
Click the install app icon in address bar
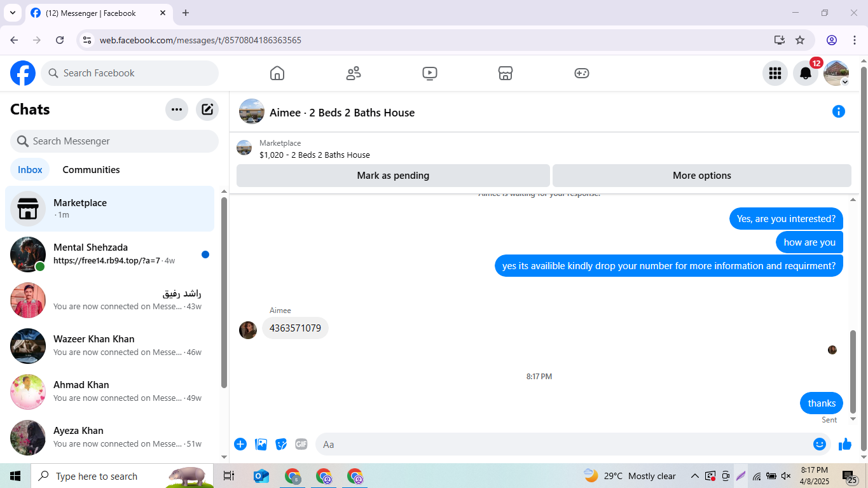[780, 40]
